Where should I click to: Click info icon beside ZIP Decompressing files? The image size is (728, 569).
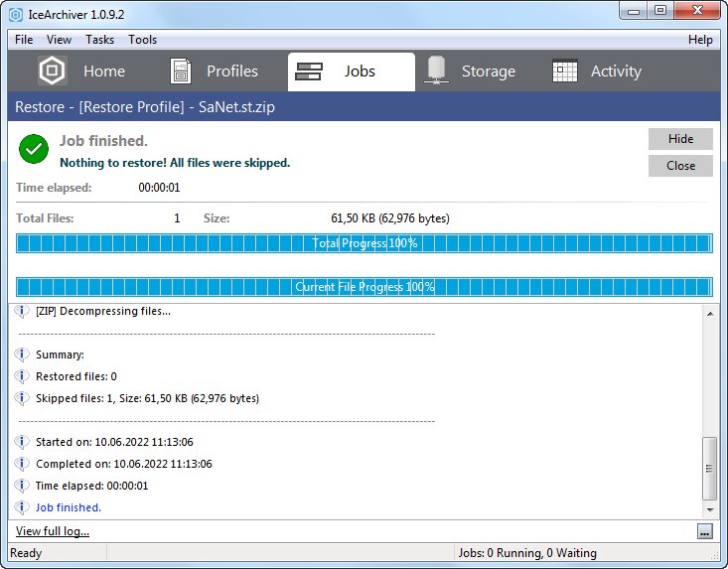[22, 311]
